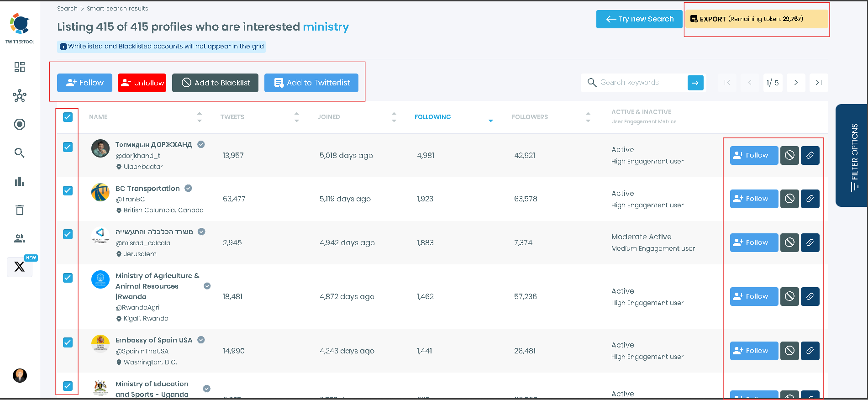Sort by the FOLLOWERS column header
The height and width of the screenshot is (400, 868).
point(530,117)
